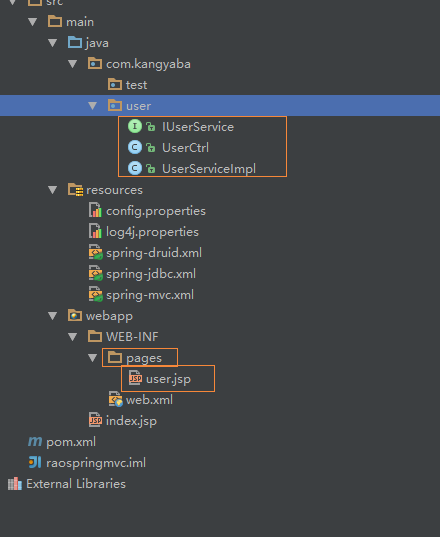Click the spring-jdbc.xml file icon
Image resolution: width=440 pixels, height=537 pixels.
96,273
